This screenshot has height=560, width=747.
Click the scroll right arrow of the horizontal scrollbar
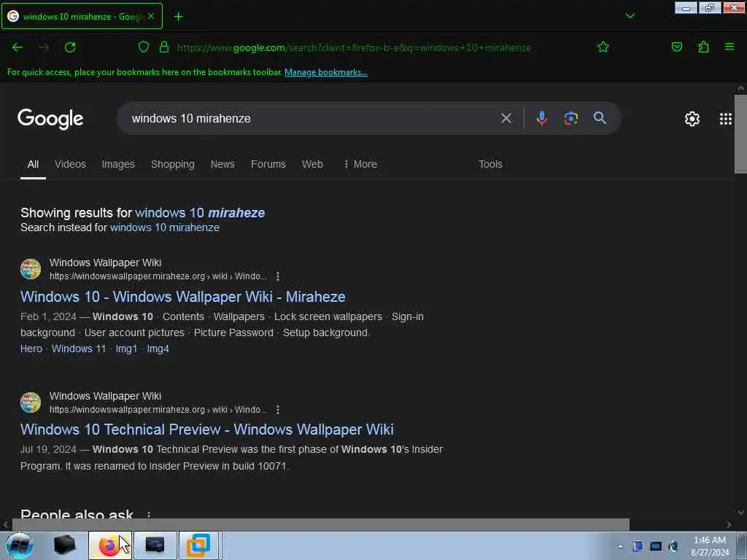point(729,524)
